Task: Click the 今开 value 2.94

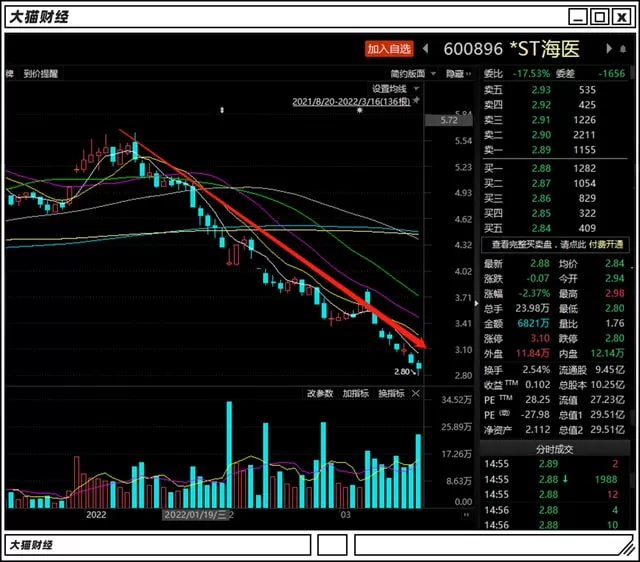Action: point(615,278)
